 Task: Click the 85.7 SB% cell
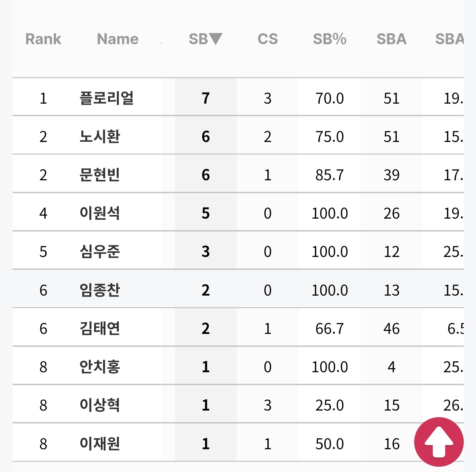(x=330, y=175)
